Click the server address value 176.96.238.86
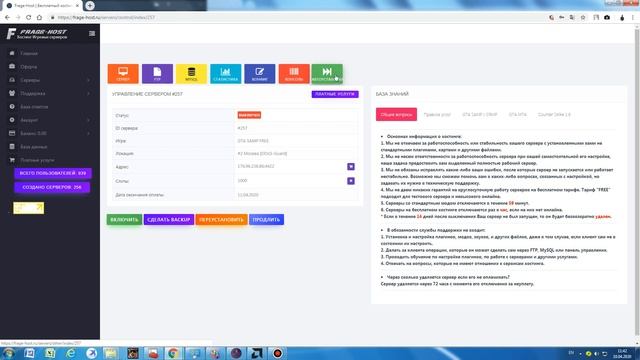The width and height of the screenshot is (640, 360). 256,167
